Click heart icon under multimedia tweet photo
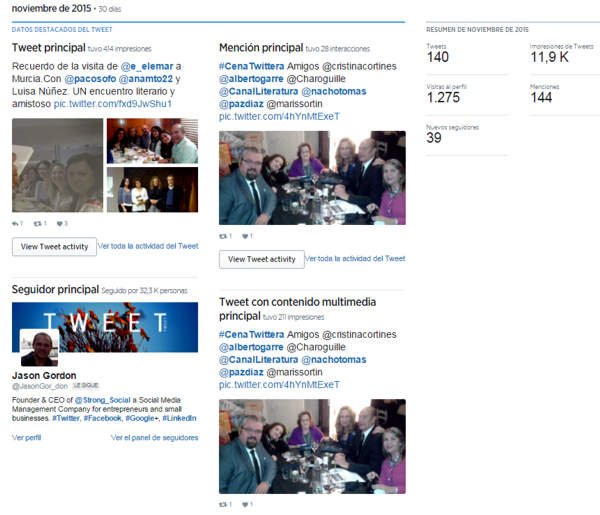This screenshot has height=515, width=600. pos(245,504)
